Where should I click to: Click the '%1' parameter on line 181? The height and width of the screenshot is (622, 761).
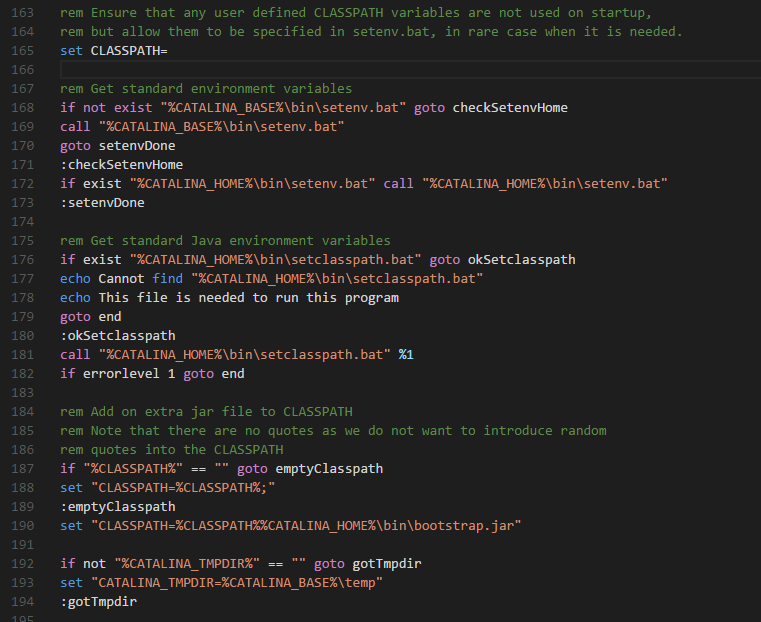(406, 355)
